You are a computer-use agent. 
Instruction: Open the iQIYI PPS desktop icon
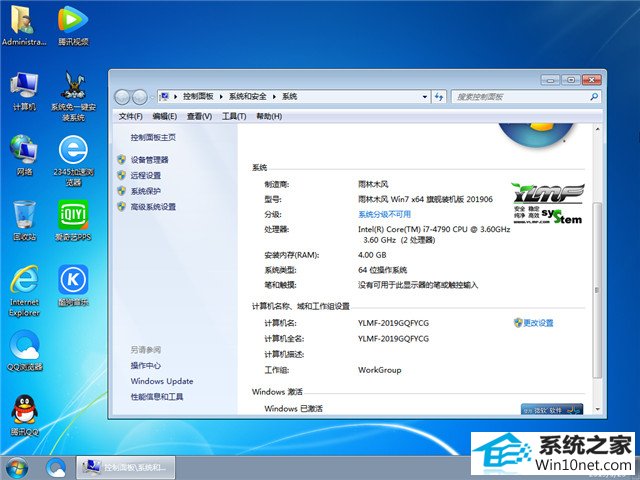pyautogui.click(x=73, y=216)
